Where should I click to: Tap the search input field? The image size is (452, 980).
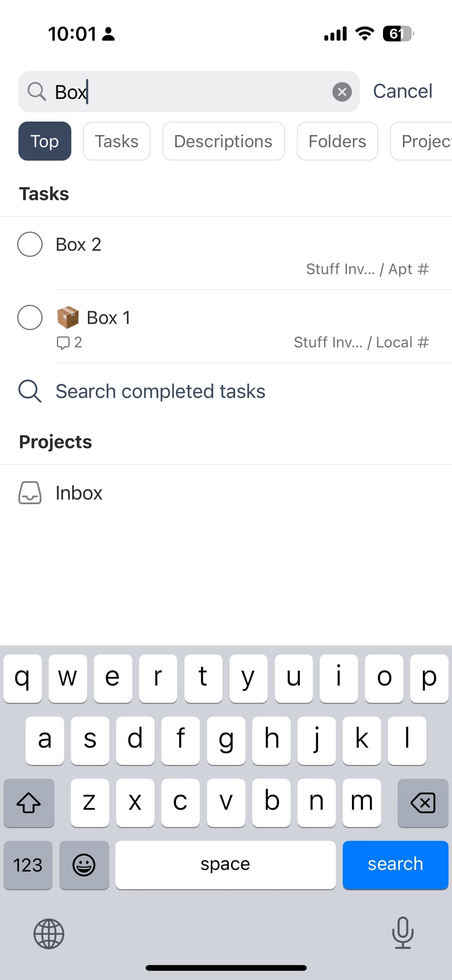173,91
